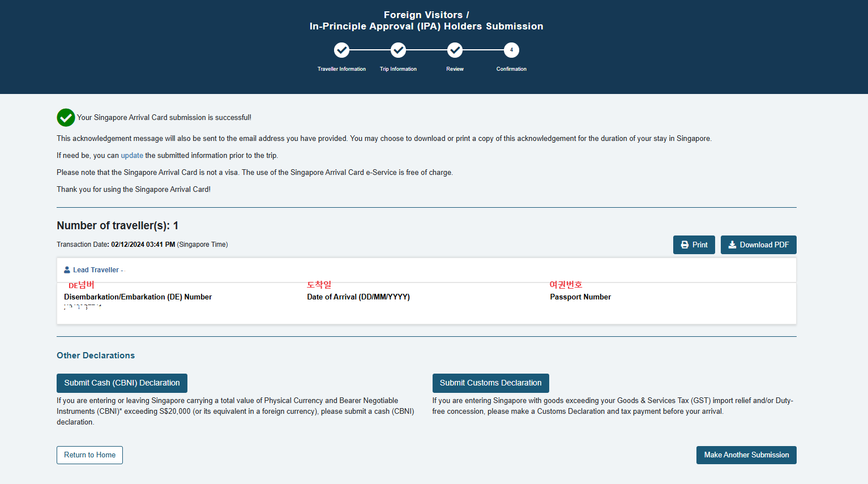Click the Foreign Visitors page title

(426, 21)
